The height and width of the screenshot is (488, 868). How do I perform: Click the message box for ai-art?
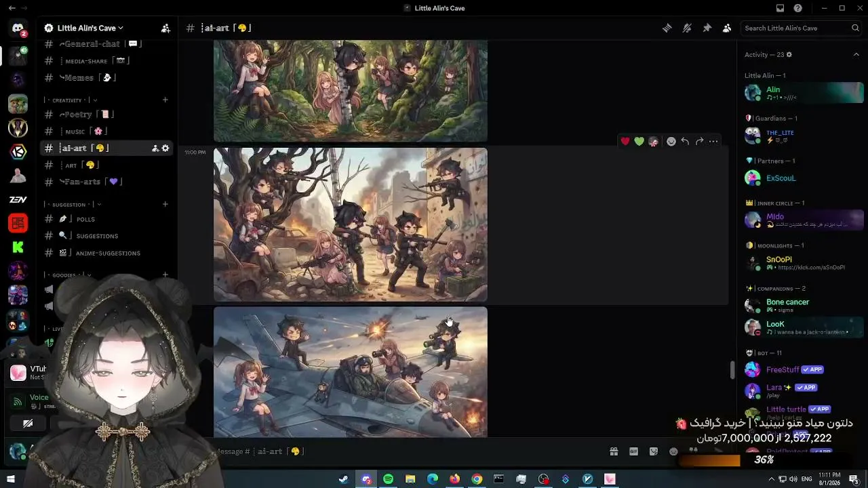click(x=407, y=451)
